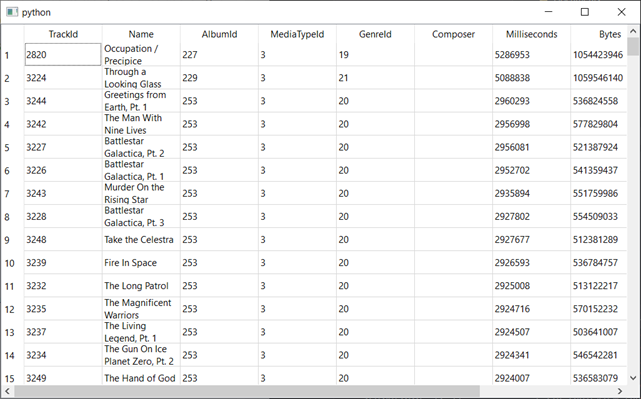Click Bytes cell 577829804

(599, 124)
